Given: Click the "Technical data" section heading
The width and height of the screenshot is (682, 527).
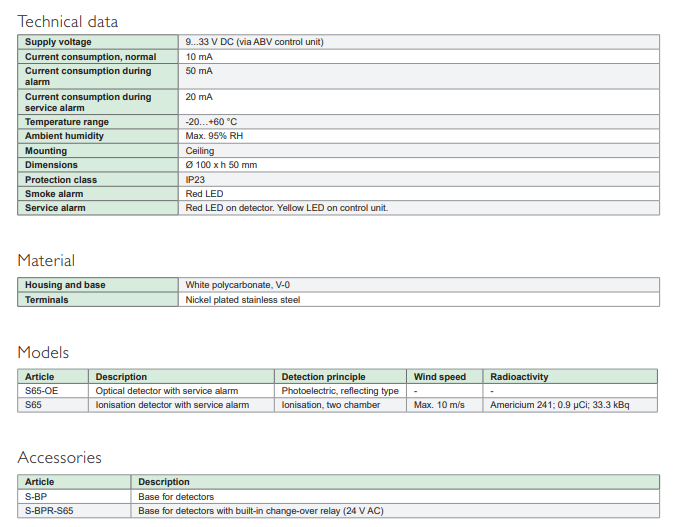Looking at the screenshot, I should click(x=68, y=21).
